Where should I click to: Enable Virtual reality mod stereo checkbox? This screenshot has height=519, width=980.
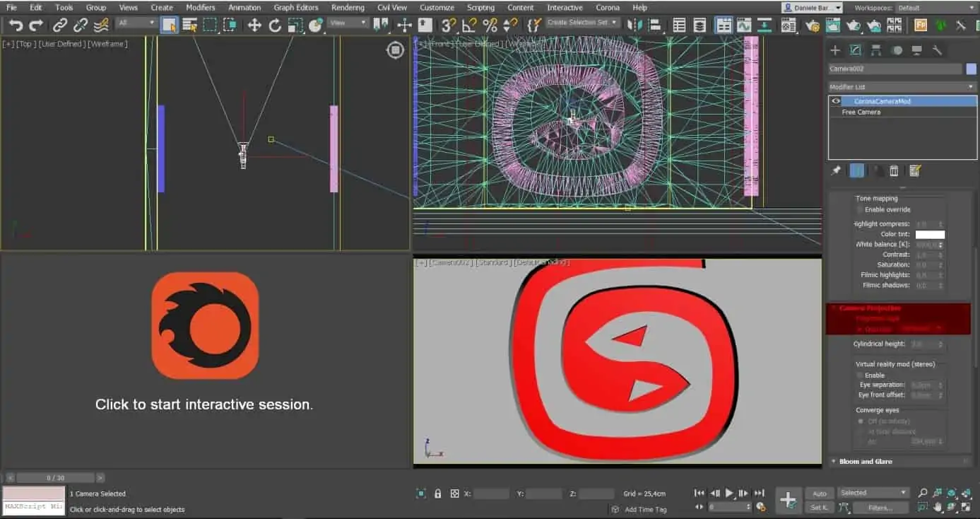pyautogui.click(x=860, y=375)
